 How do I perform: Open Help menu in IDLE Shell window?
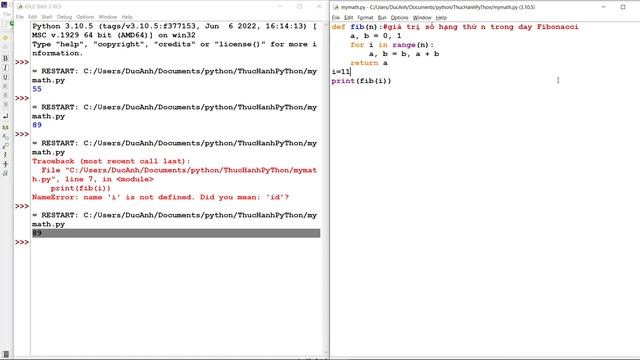[x=127, y=17]
